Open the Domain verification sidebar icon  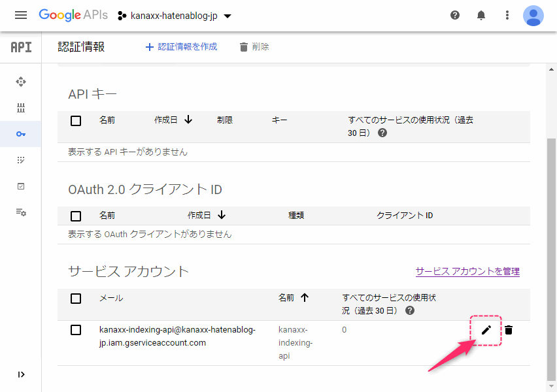click(x=21, y=186)
